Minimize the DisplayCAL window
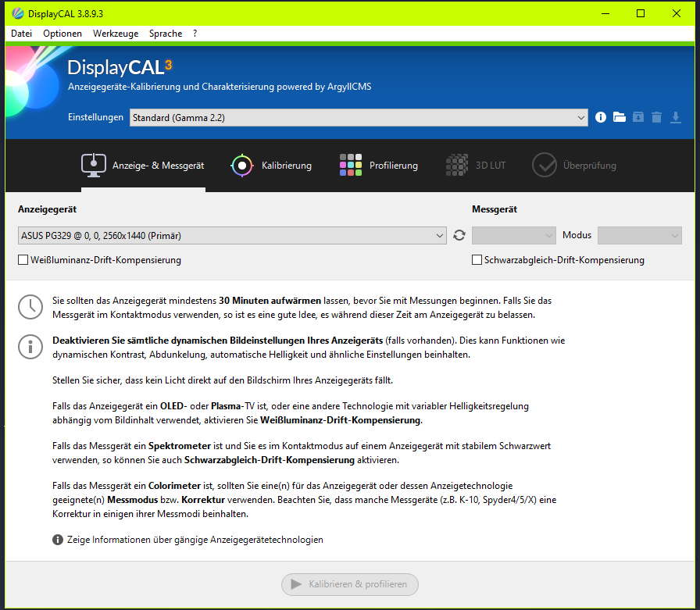Viewport: 700px width, 610px height. [x=605, y=13]
